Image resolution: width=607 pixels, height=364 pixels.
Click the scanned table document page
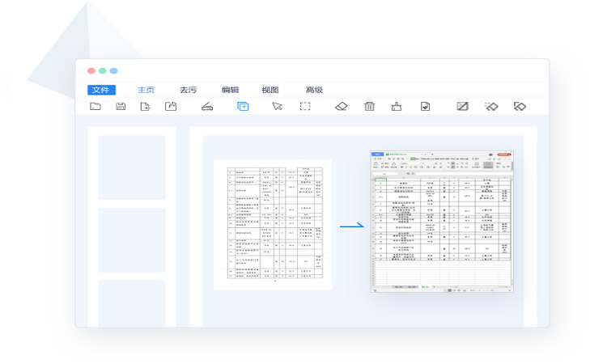click(273, 224)
